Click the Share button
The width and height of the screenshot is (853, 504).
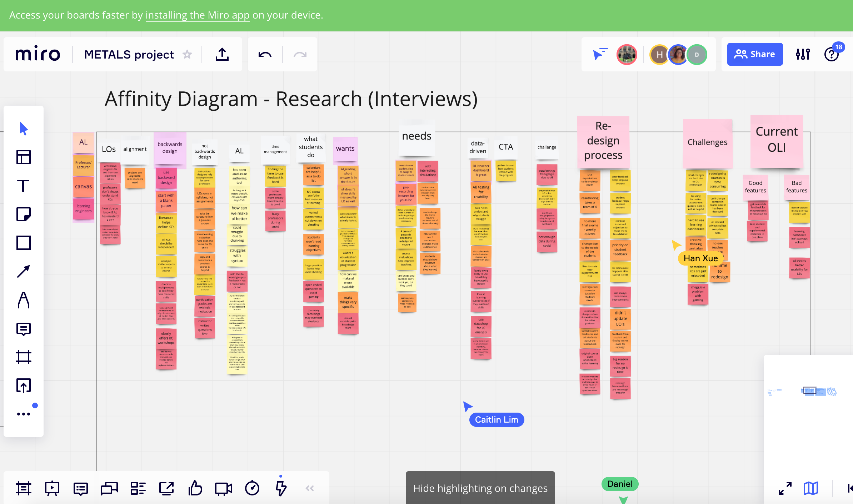tap(755, 54)
